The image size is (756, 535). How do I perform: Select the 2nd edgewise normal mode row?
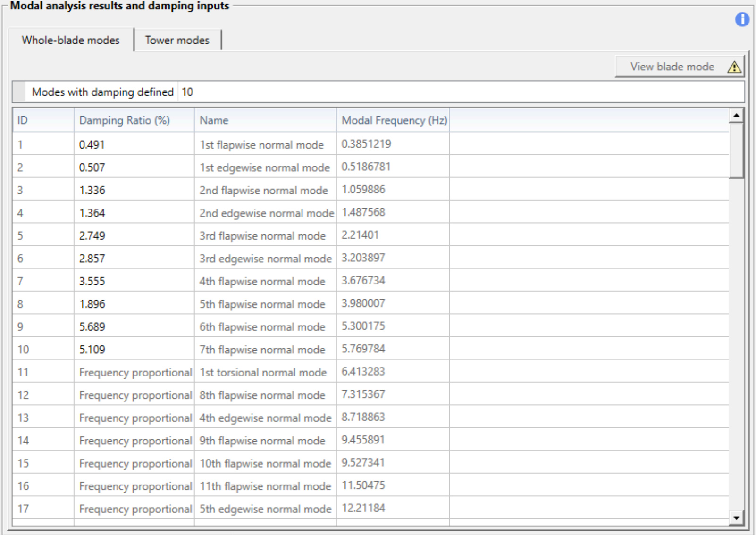coord(267,213)
